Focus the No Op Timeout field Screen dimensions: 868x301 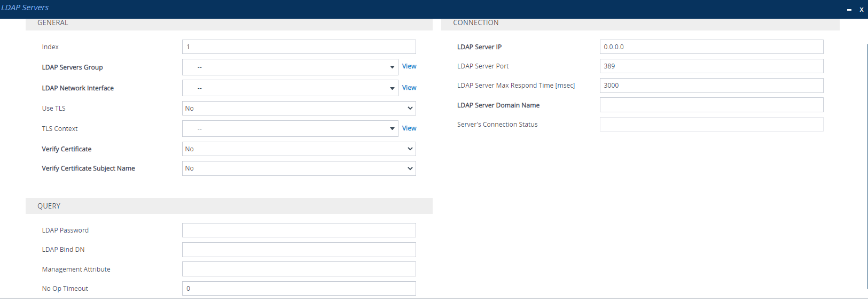click(x=299, y=289)
